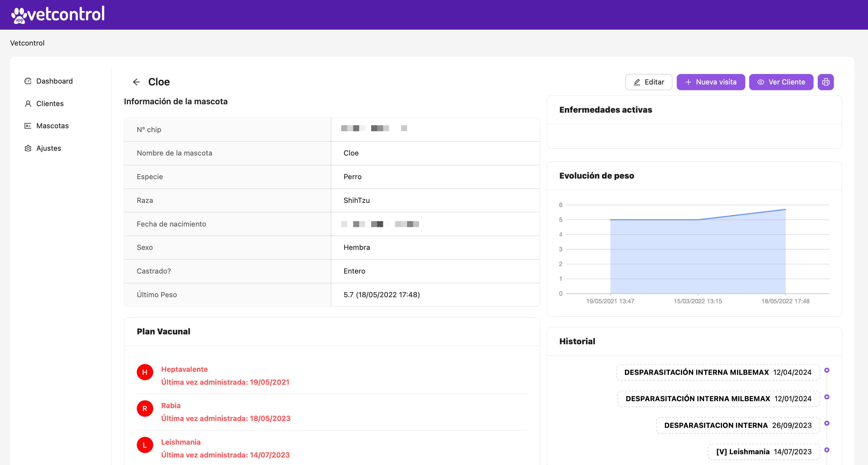Click the Historial heading
868x465 pixels.
[x=577, y=341]
